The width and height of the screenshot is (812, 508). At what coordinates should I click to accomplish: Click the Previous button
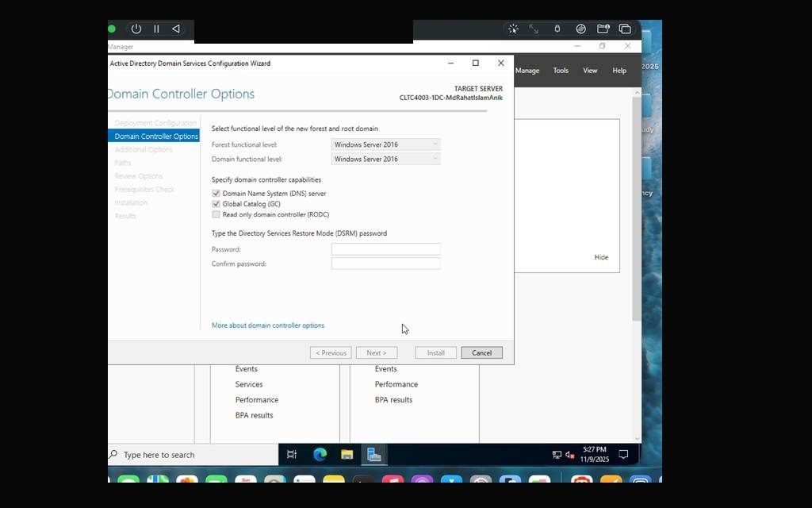331,353
